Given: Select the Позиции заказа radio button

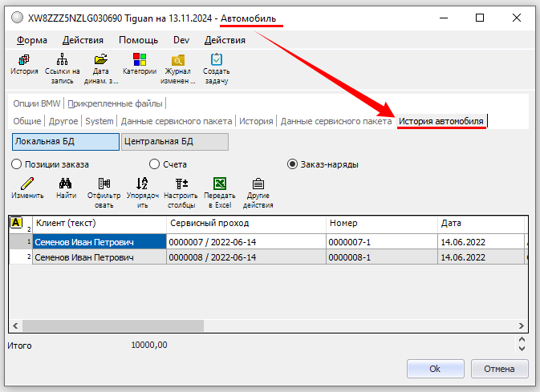Looking at the screenshot, I should 17,164.
